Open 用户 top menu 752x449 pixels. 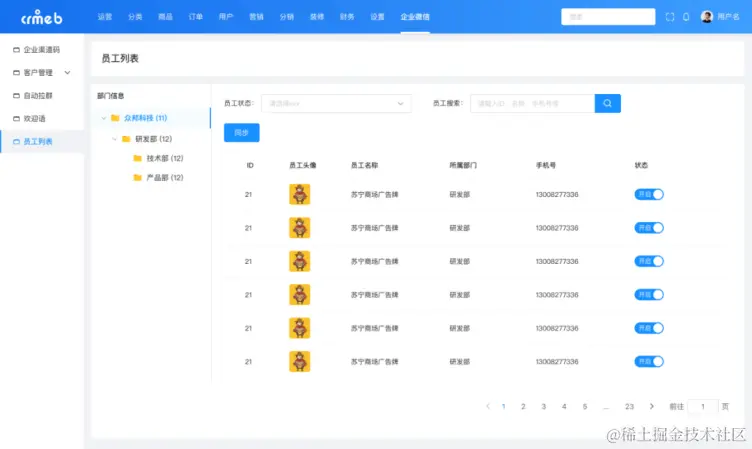[226, 17]
